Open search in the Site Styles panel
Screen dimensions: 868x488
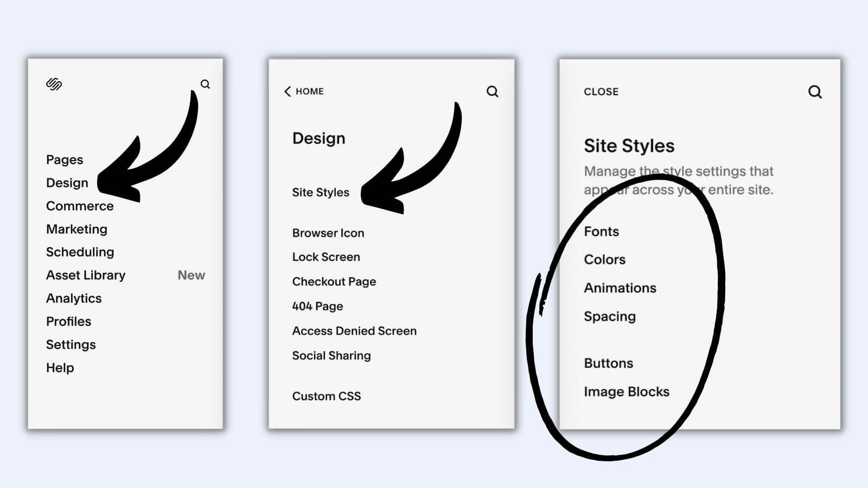pyautogui.click(x=815, y=92)
